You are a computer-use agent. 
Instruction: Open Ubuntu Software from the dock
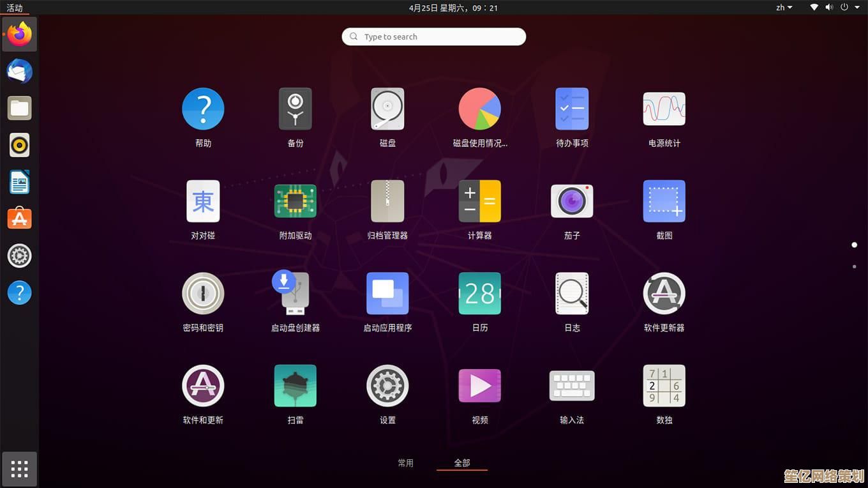pos(20,219)
